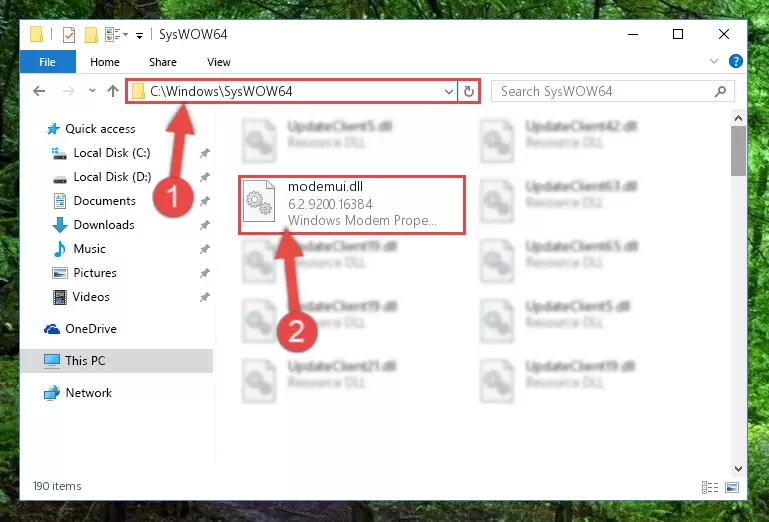Select This PC in navigation pane
This screenshot has width=769, height=522.
coord(117,361)
